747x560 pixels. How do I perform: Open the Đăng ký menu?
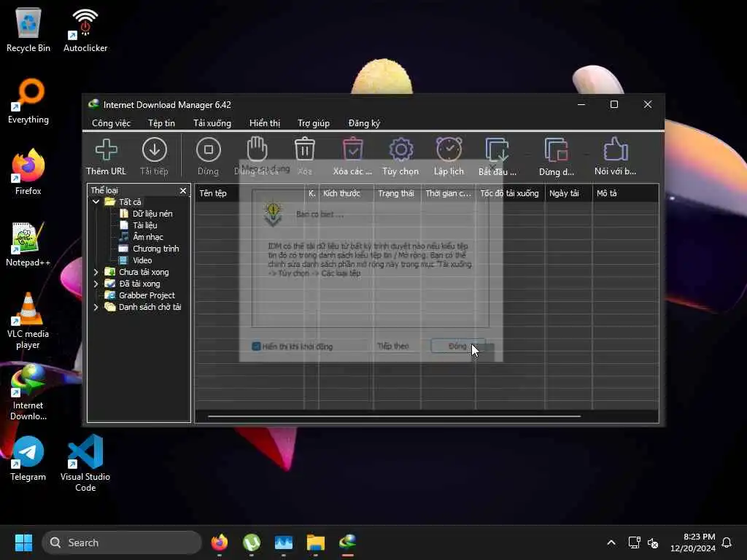[364, 122]
